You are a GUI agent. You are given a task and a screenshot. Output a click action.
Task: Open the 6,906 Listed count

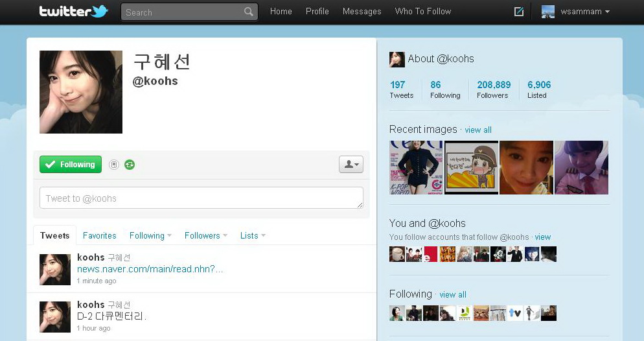click(539, 89)
